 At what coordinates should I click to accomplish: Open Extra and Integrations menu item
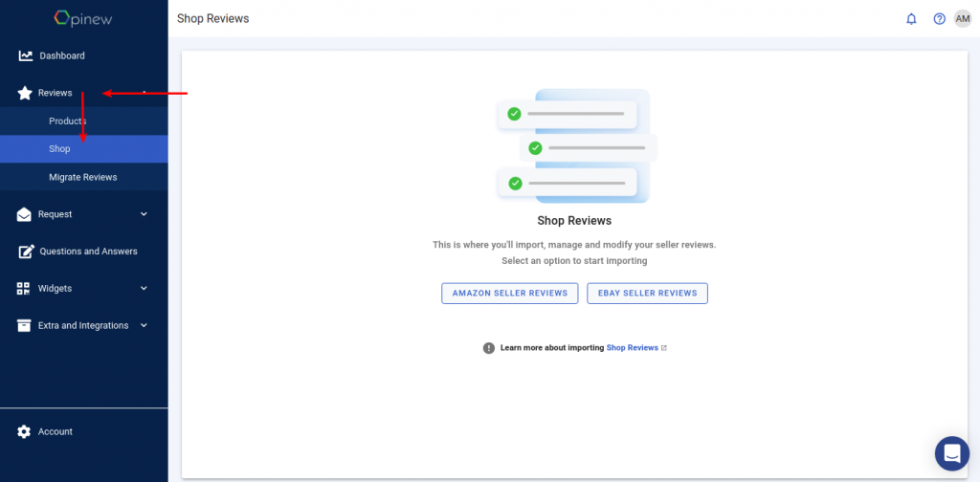tap(84, 325)
